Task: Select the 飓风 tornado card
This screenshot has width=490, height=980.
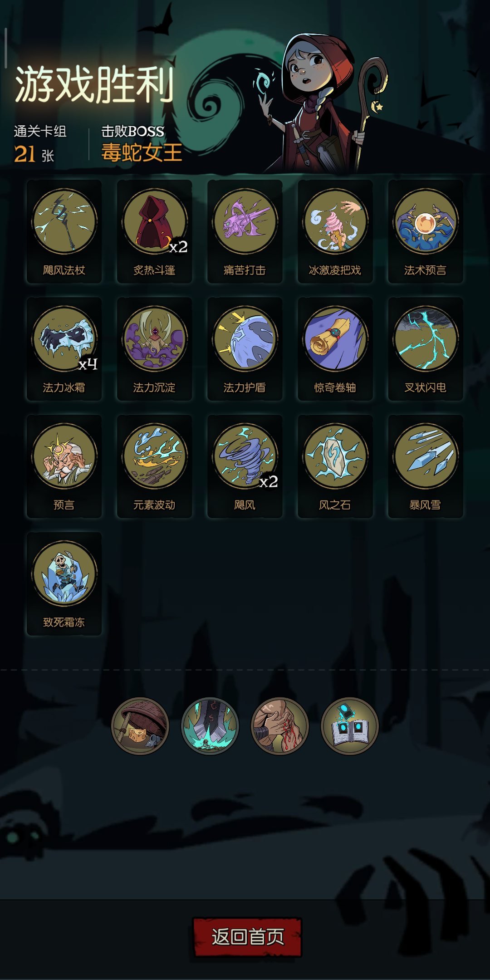Action: click(x=245, y=466)
